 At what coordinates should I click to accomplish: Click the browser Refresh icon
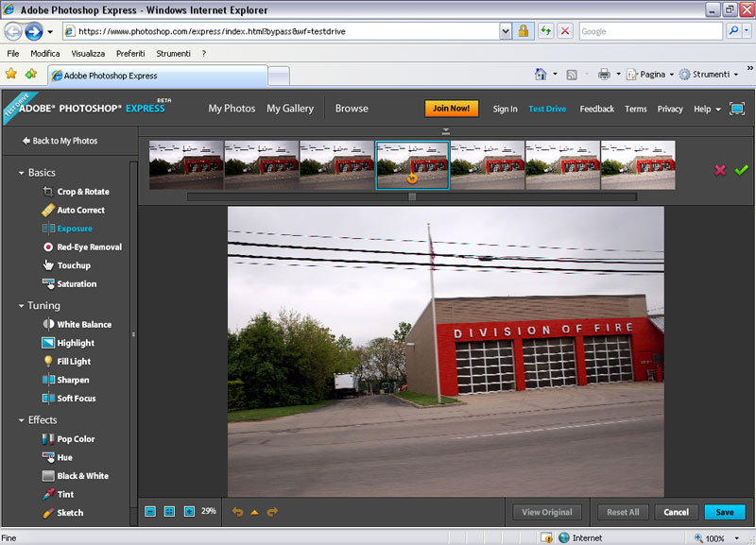click(546, 31)
